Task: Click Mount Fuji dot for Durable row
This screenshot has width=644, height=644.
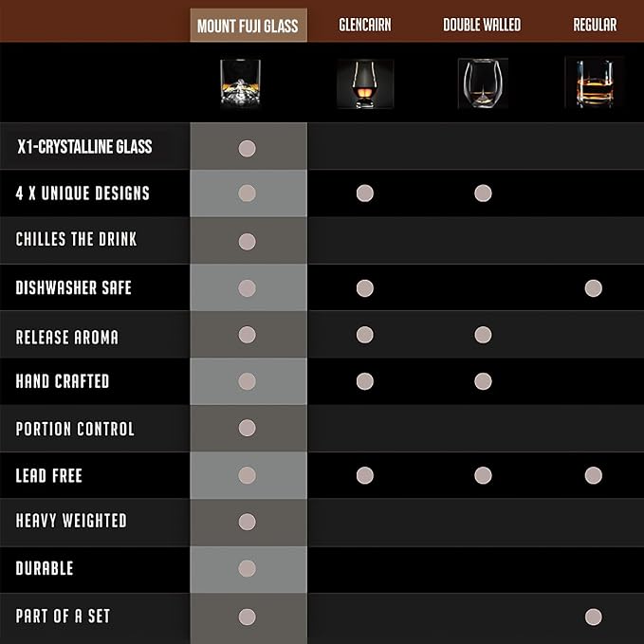Action: coord(248,568)
